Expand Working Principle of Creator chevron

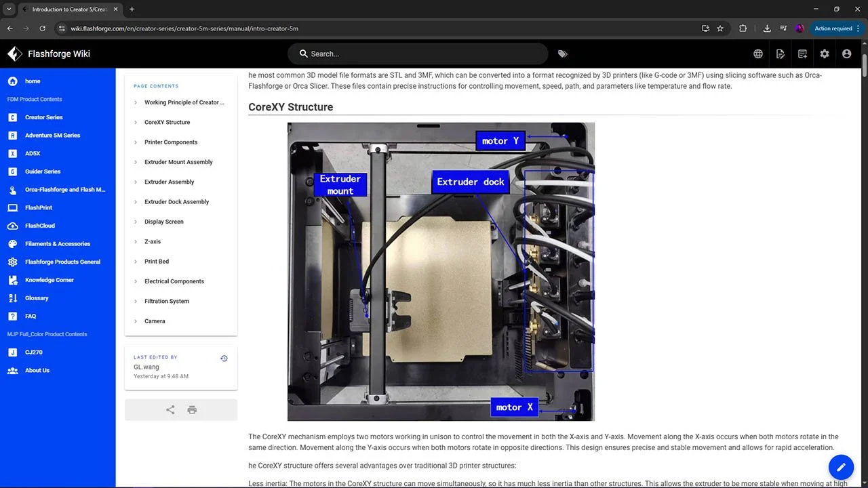click(136, 103)
